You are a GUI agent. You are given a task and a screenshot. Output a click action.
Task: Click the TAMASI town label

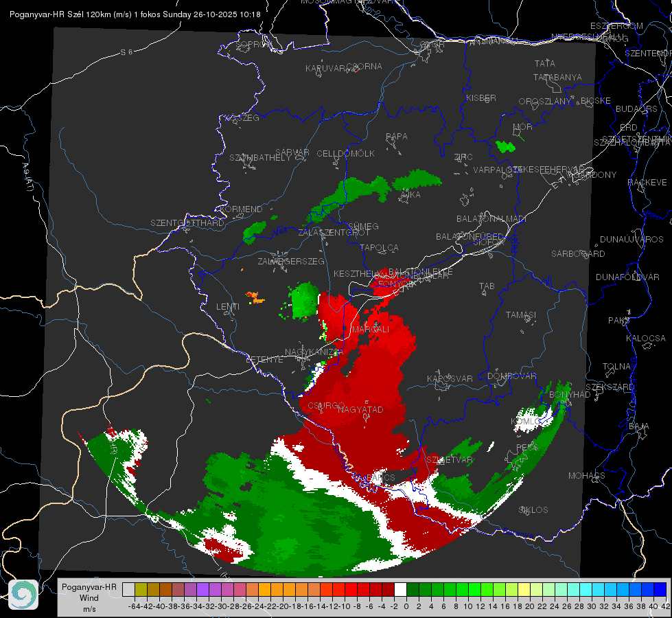tap(521, 314)
